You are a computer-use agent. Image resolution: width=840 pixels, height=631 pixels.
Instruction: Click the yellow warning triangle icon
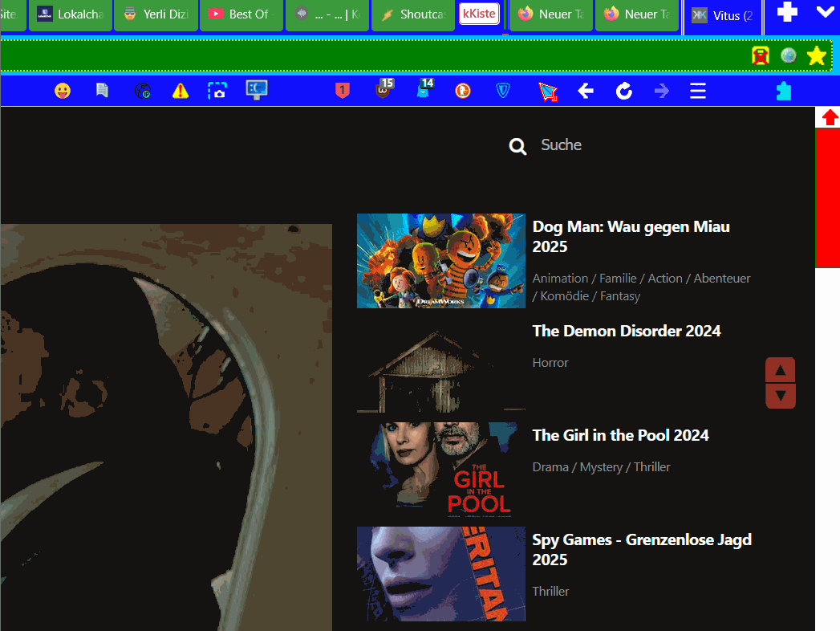181,91
